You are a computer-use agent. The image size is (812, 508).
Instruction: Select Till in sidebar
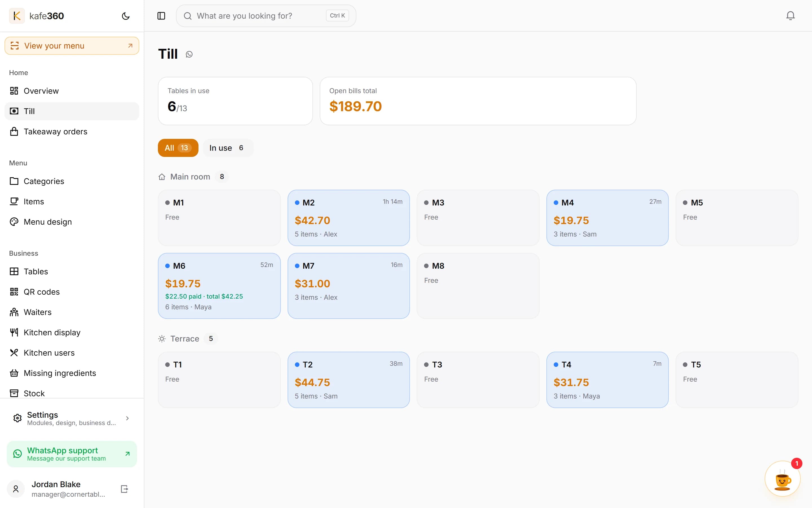(72, 111)
